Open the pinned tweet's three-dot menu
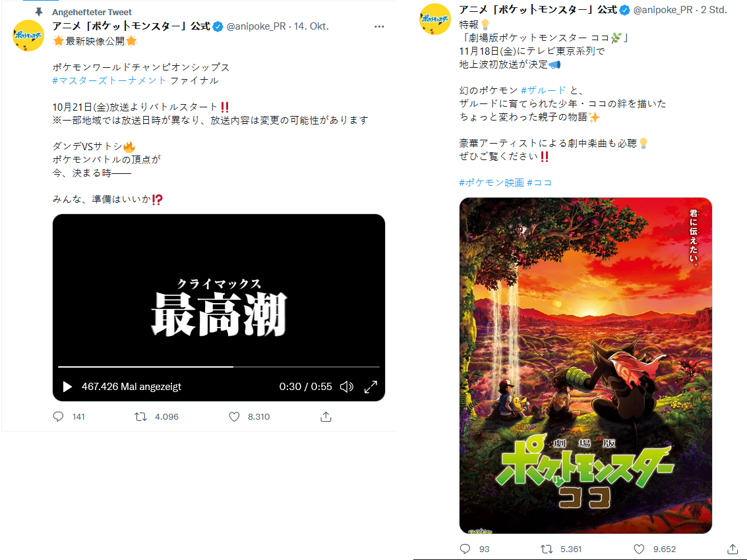The image size is (747, 560). coord(379,26)
